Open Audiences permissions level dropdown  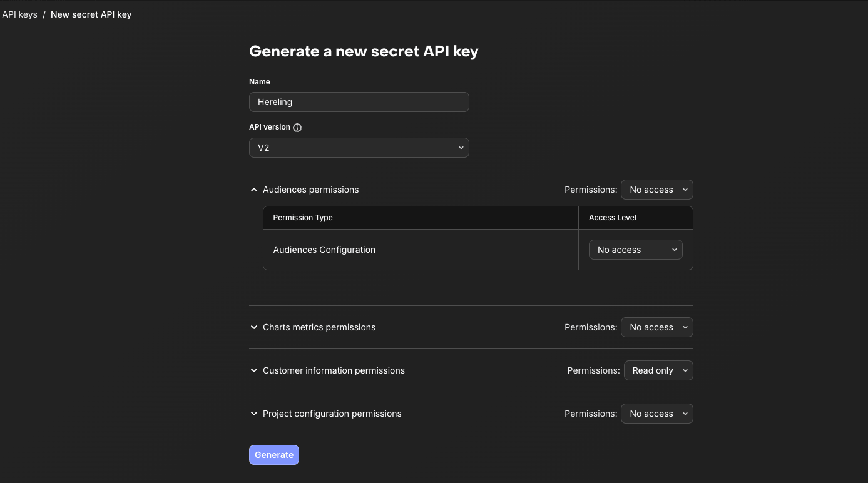tap(657, 190)
